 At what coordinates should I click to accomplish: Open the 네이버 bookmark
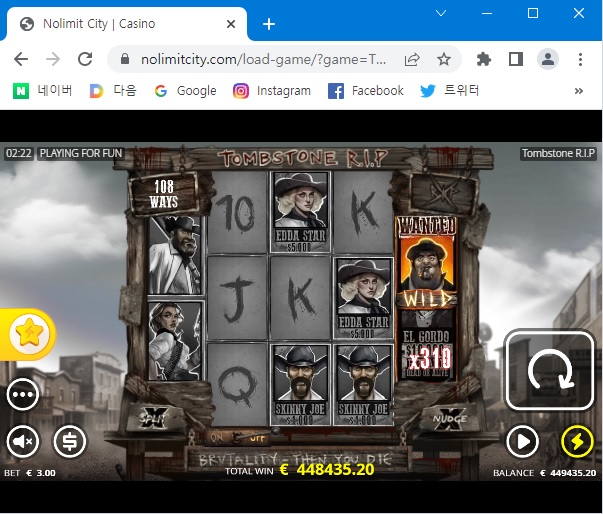[42, 91]
